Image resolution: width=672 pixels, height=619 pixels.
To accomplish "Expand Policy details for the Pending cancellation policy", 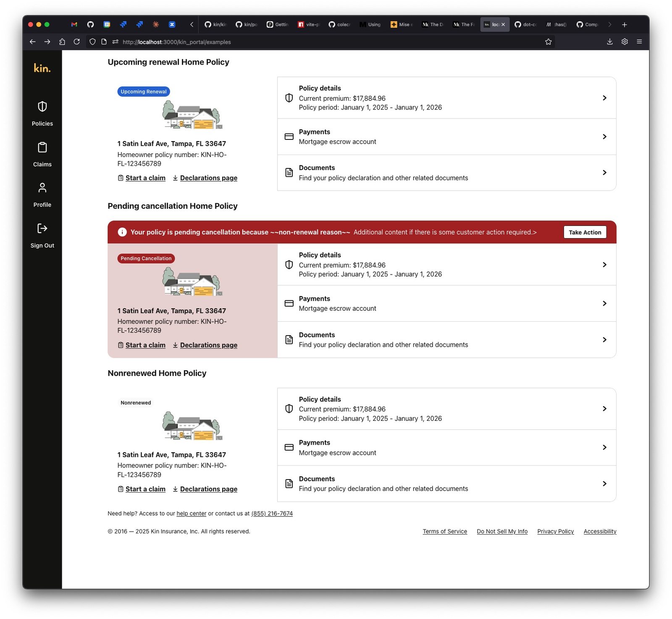I will [x=446, y=265].
